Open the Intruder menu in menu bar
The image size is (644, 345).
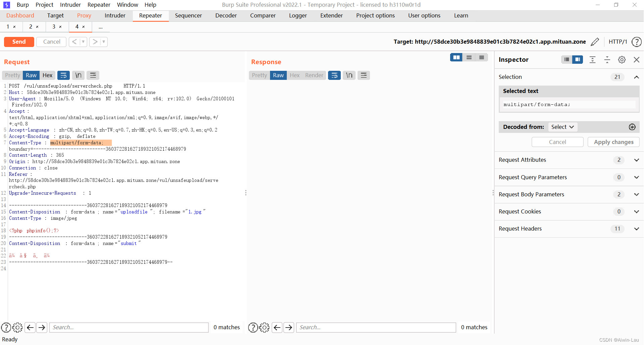point(70,5)
